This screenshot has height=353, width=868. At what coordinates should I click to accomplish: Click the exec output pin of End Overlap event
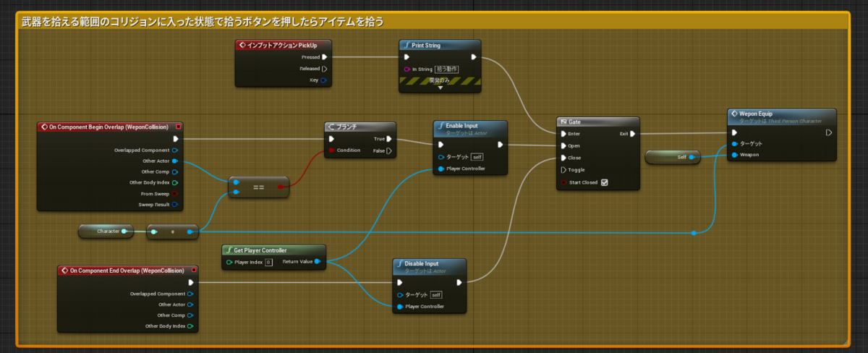[190, 283]
